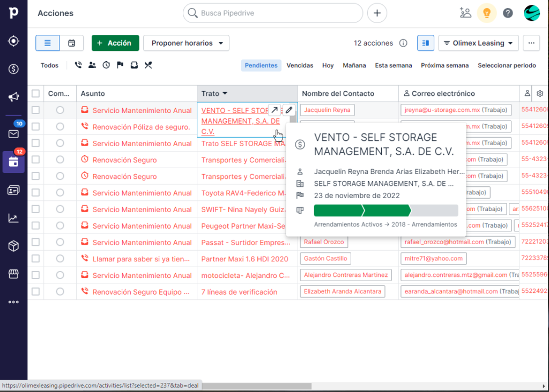Open the Deals section from the sidebar
The image size is (549, 392).
point(13,69)
